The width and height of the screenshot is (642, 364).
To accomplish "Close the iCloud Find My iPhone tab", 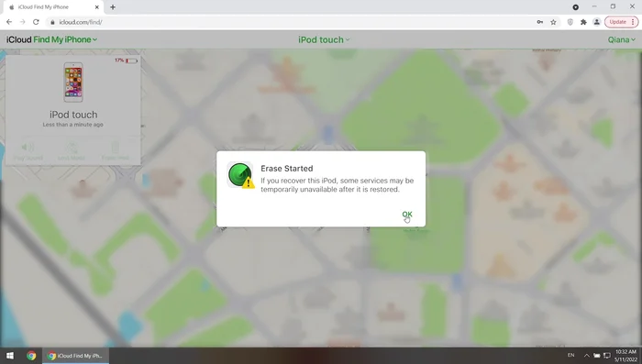I will pos(96,7).
